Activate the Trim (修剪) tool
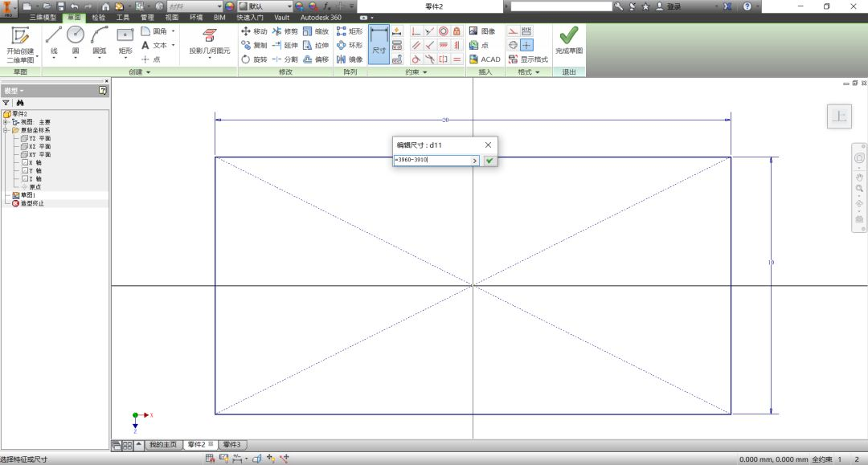The width and height of the screenshot is (868, 465). click(285, 31)
